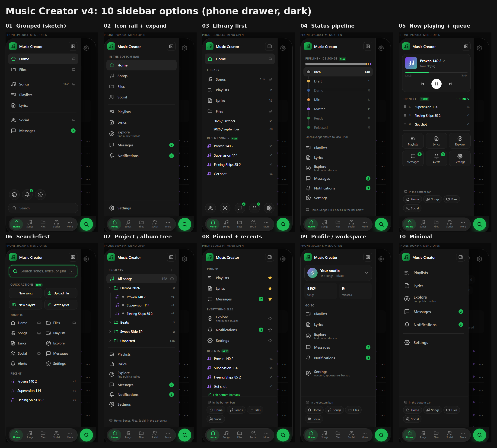This screenshot has height=448, width=497.
Task: Open the Lyrics tile in option 05
Action: click(436, 141)
